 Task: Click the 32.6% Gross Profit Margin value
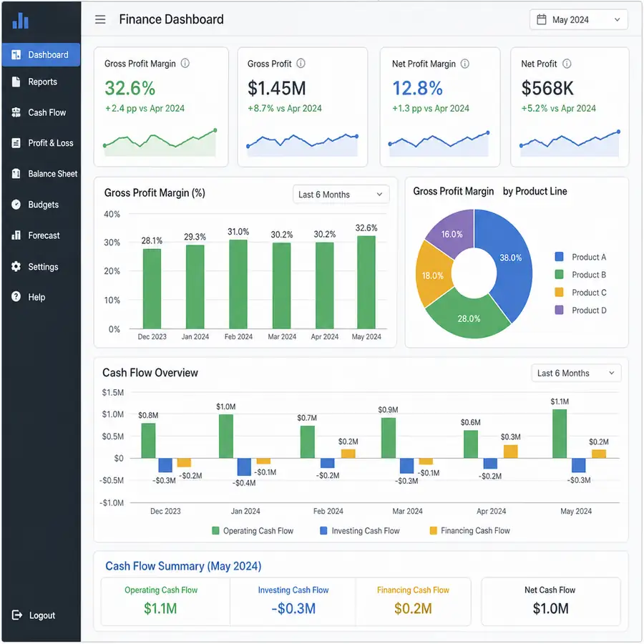pyautogui.click(x=130, y=88)
